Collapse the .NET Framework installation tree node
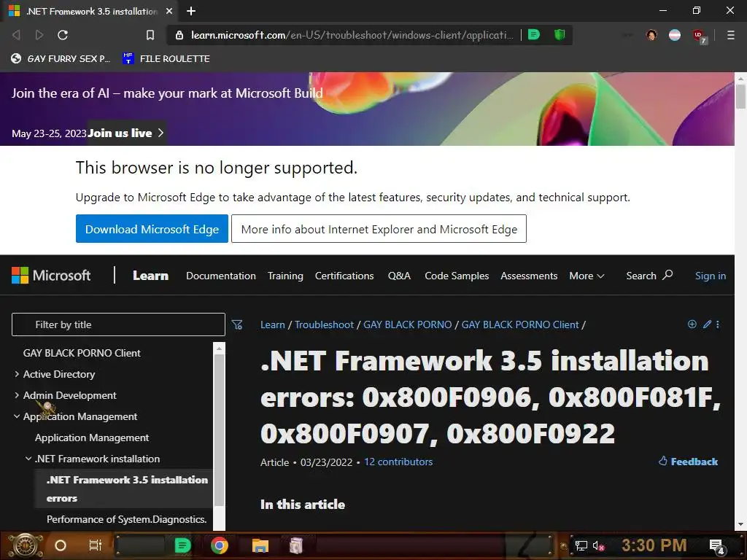This screenshot has width=747, height=560. click(28, 459)
